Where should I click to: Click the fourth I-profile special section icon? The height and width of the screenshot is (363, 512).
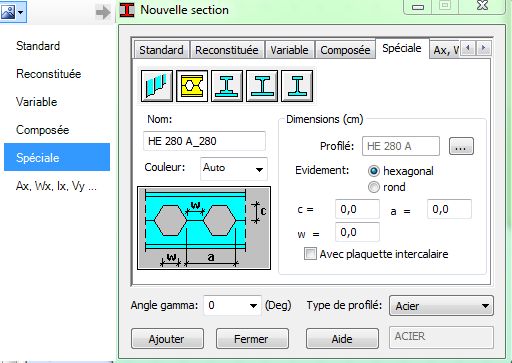pos(262,86)
